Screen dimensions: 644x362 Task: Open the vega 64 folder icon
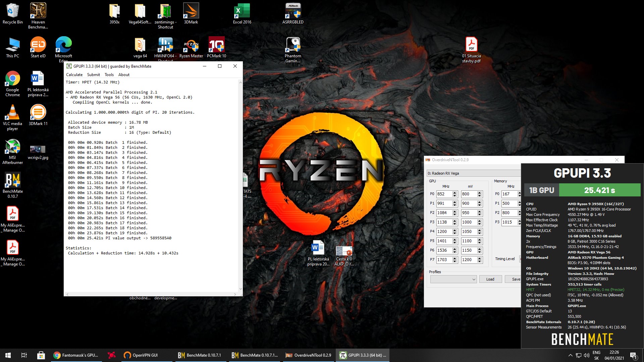[140, 47]
